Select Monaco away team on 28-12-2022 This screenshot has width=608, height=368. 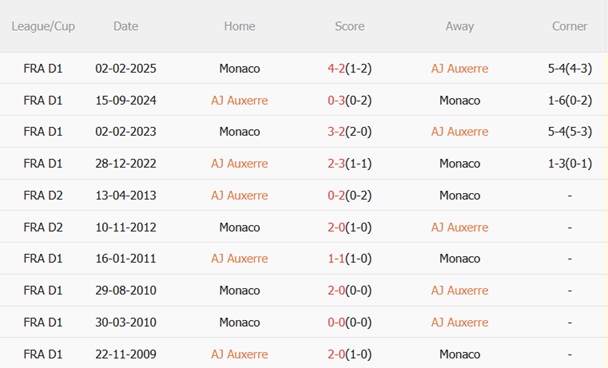(x=459, y=164)
